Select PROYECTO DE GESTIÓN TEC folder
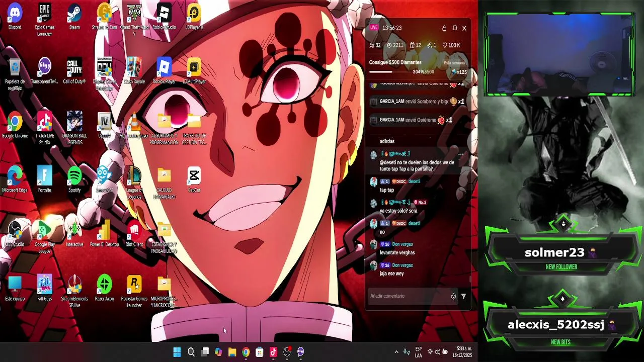 [x=194, y=129]
